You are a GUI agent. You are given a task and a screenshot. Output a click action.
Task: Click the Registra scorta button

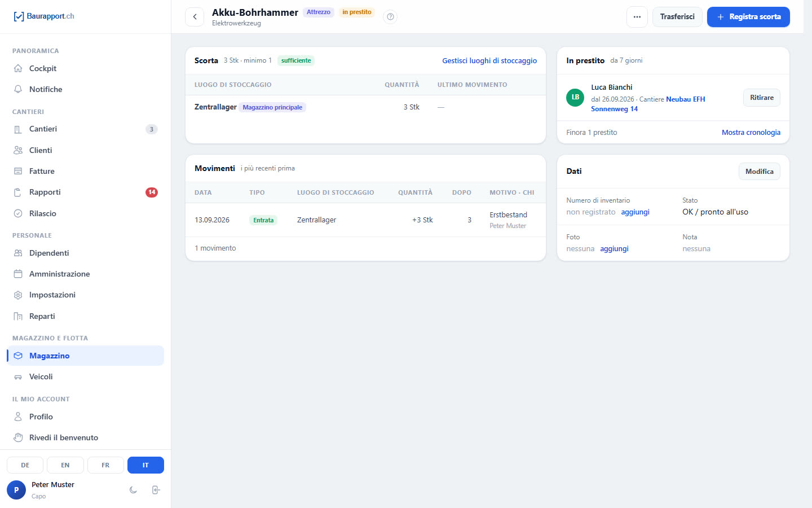748,17
